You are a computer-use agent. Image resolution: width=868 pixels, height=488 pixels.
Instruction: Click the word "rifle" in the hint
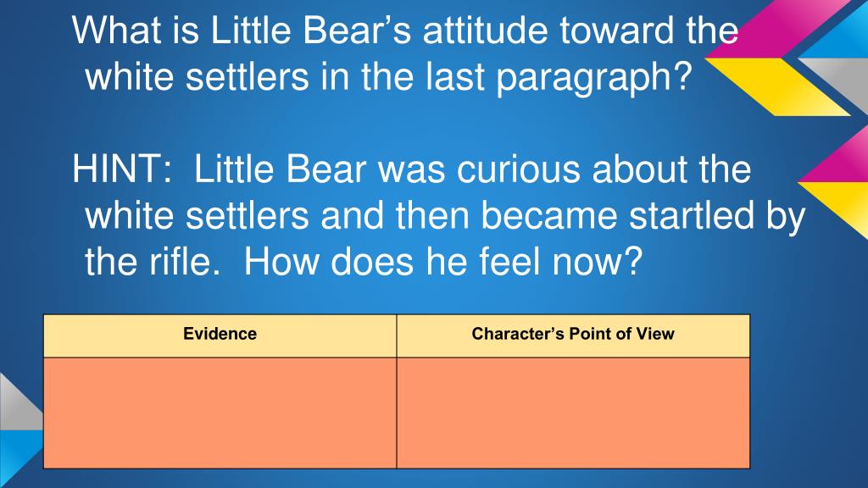click(176, 261)
